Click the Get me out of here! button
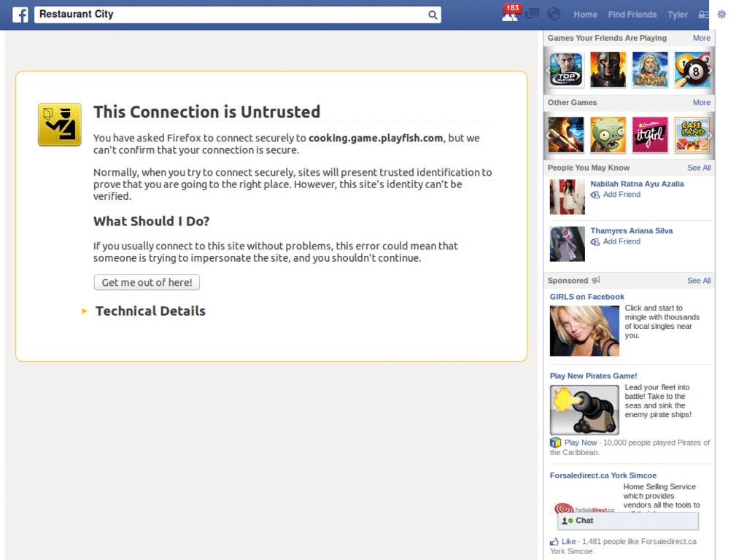The image size is (747, 560). [x=147, y=282]
